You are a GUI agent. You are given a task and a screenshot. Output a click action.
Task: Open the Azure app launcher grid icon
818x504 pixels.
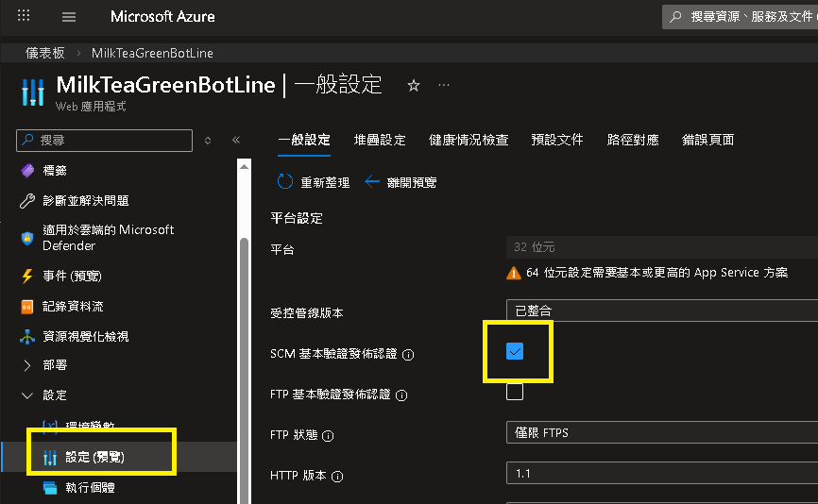[x=24, y=16]
